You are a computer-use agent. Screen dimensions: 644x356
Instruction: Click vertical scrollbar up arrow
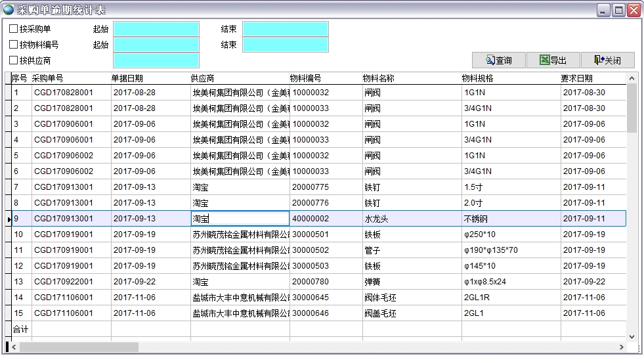[632, 78]
